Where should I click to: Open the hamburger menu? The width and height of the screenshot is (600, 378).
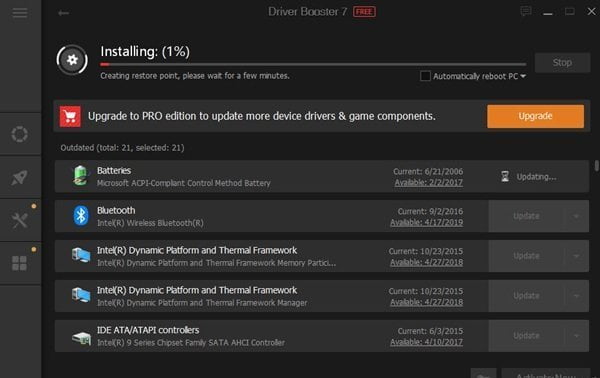[x=20, y=13]
